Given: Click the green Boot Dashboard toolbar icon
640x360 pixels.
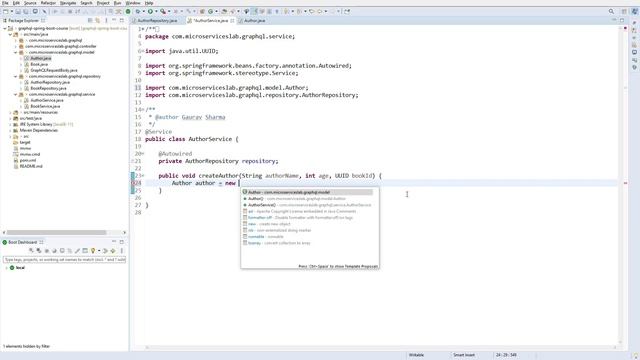Looking at the screenshot, I should coord(128,11).
